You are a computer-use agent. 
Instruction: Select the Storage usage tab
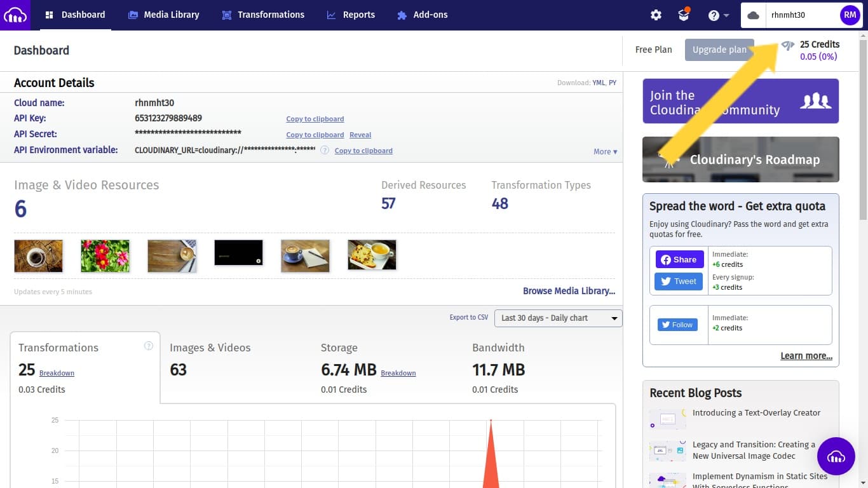387,367
